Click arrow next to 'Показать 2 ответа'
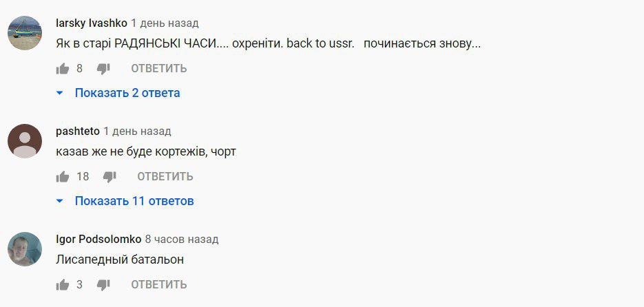Viewport: 644px width, 307px height. [x=60, y=93]
